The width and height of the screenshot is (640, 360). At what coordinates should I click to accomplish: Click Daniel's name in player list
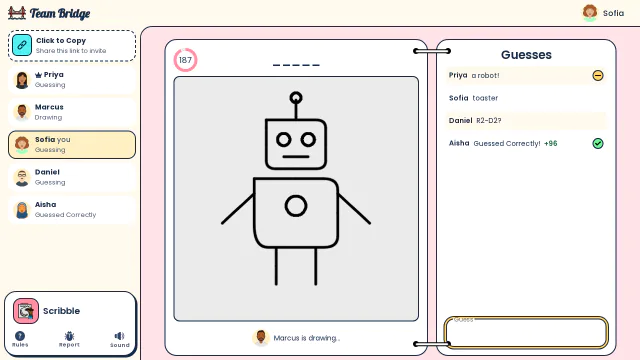click(47, 172)
